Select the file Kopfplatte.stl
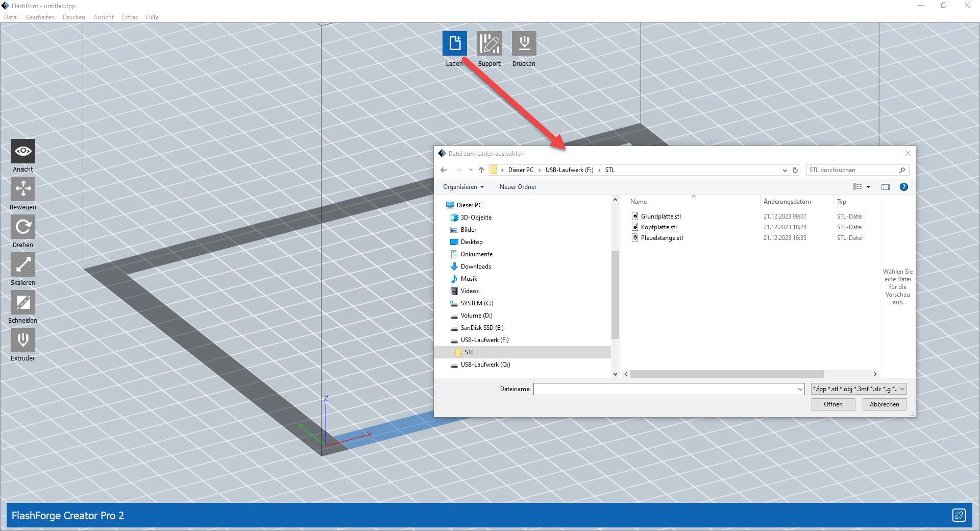This screenshot has height=531, width=980. coord(659,227)
